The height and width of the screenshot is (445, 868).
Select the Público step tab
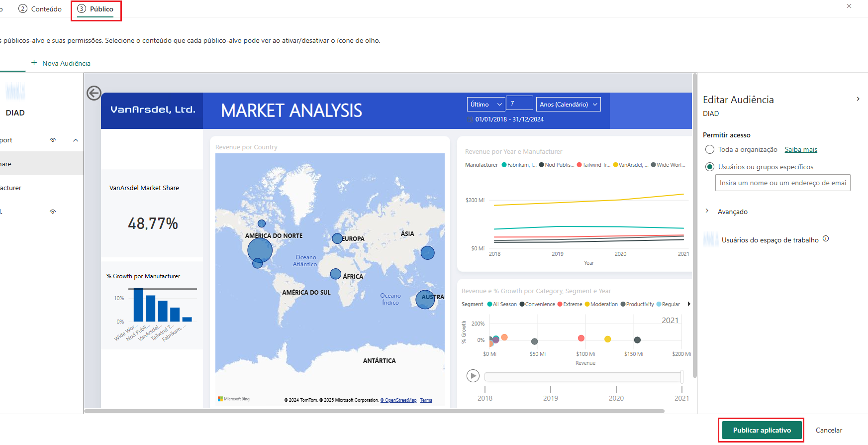pyautogui.click(x=96, y=9)
